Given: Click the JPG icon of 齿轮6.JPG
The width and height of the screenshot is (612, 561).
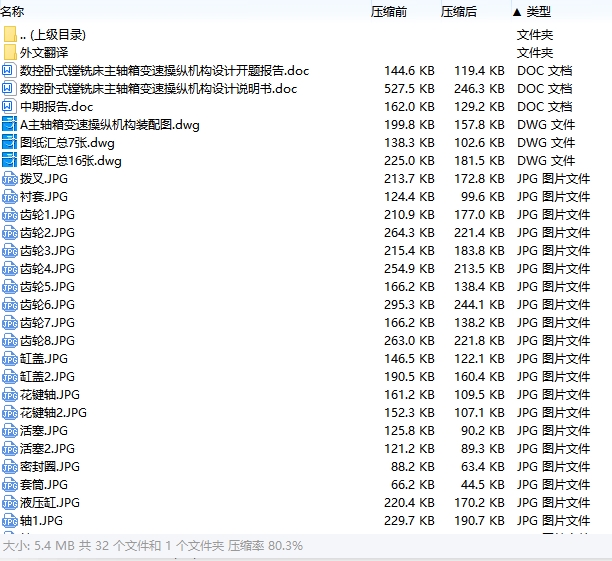Looking at the screenshot, I should [x=10, y=305].
